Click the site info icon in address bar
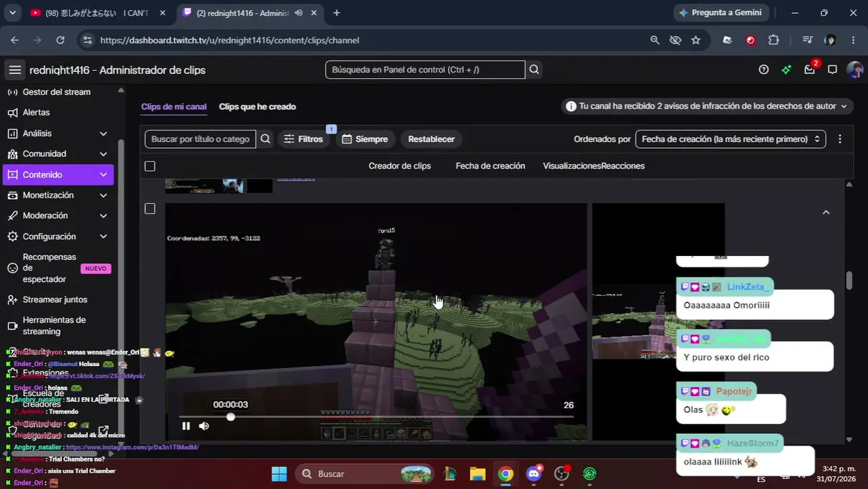Screen dimensions: 868x489 pos(87,40)
